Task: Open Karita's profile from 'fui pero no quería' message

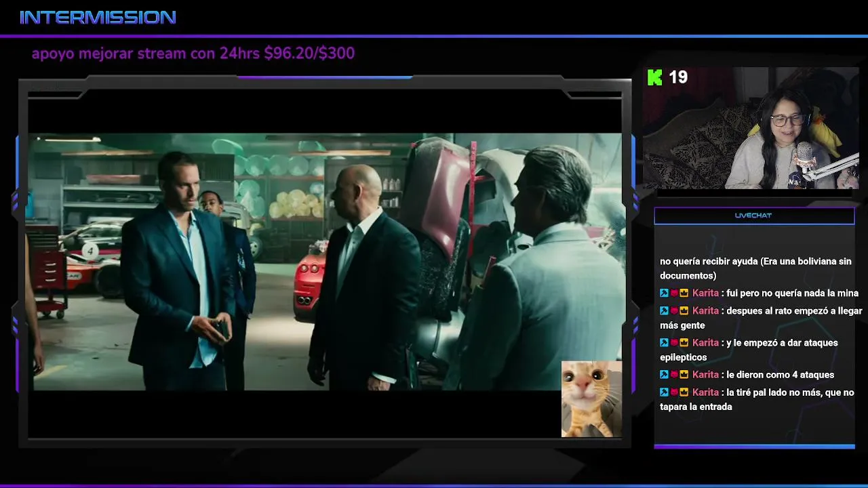Action: [705, 293]
